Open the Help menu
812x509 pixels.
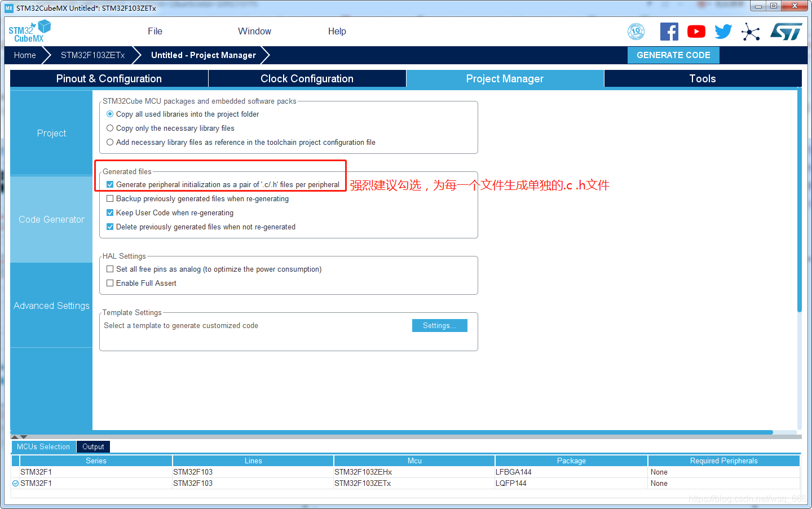pyautogui.click(x=337, y=31)
